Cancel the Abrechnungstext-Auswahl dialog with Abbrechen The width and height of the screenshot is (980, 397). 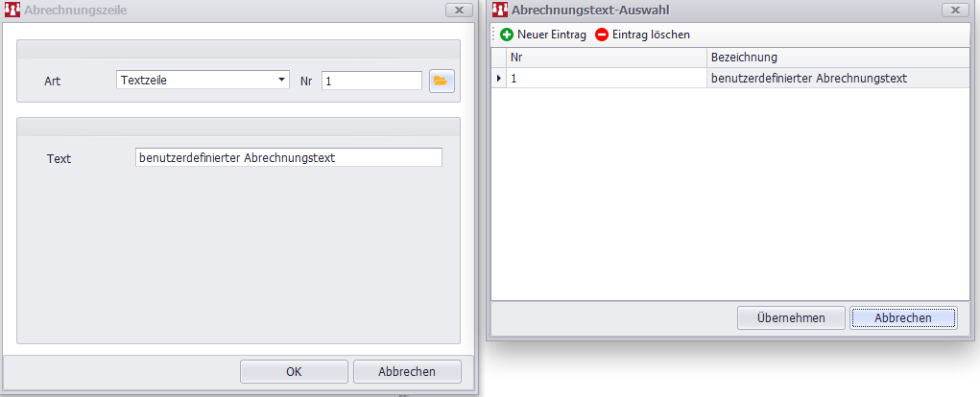click(x=903, y=317)
